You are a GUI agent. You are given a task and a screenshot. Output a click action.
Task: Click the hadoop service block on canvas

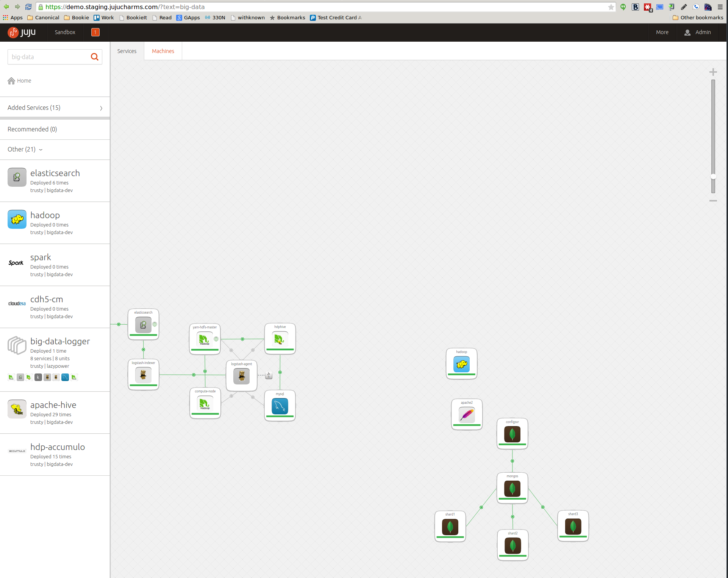click(461, 364)
